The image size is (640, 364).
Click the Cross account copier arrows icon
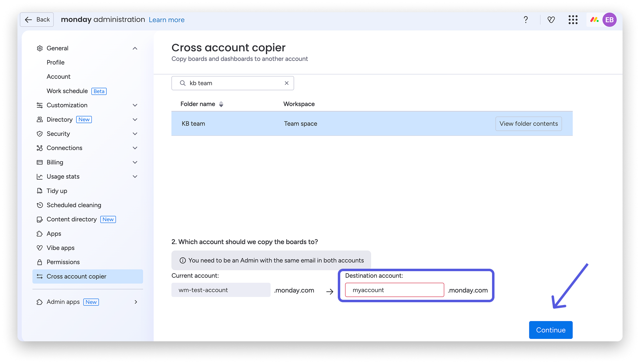click(x=40, y=276)
